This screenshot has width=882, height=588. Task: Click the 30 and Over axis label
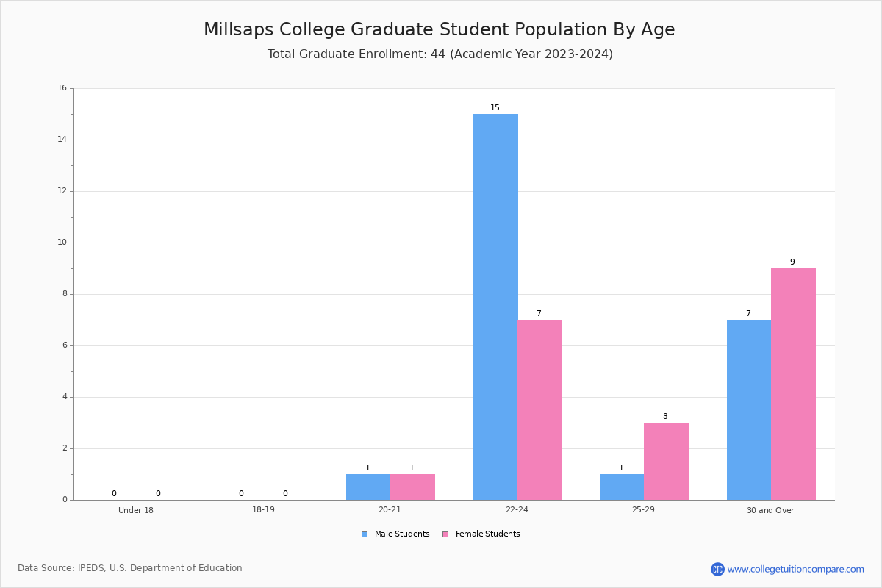(770, 510)
